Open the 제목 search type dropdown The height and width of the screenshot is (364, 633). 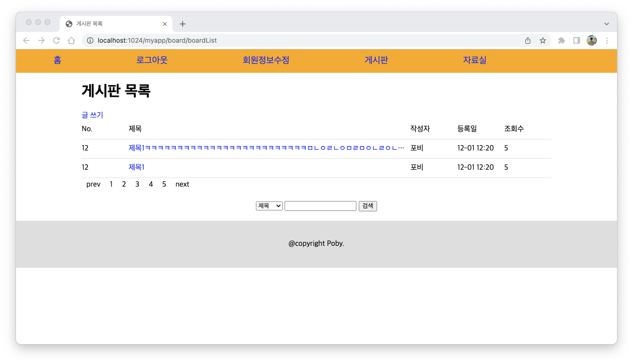269,206
